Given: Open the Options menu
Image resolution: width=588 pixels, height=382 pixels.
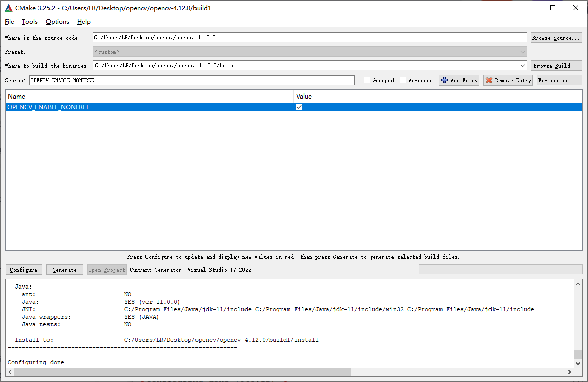Looking at the screenshot, I should click(58, 22).
